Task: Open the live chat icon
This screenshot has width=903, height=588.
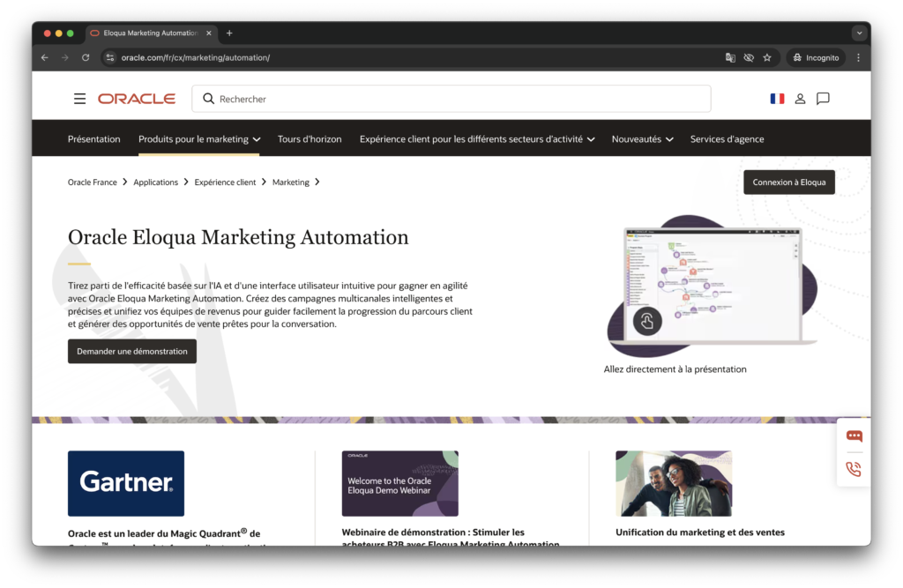Action: [853, 435]
